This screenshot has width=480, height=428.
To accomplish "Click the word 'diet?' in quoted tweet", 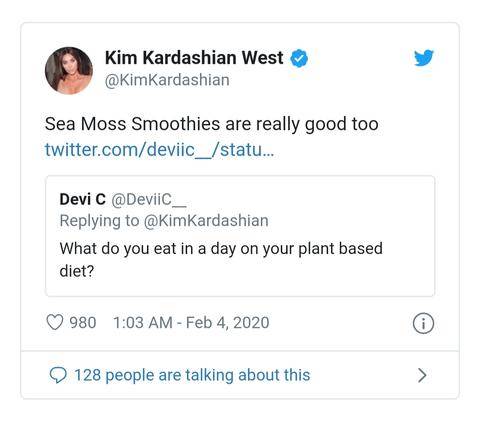I will point(77,271).
